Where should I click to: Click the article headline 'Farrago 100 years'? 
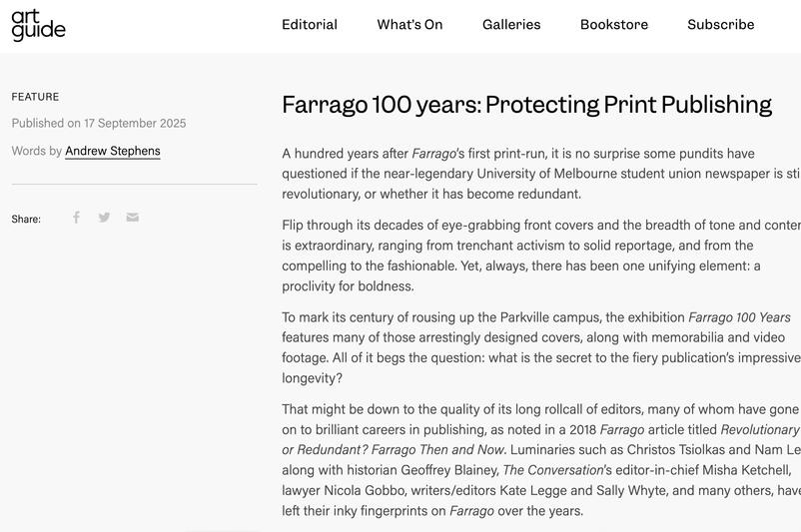tap(526, 105)
